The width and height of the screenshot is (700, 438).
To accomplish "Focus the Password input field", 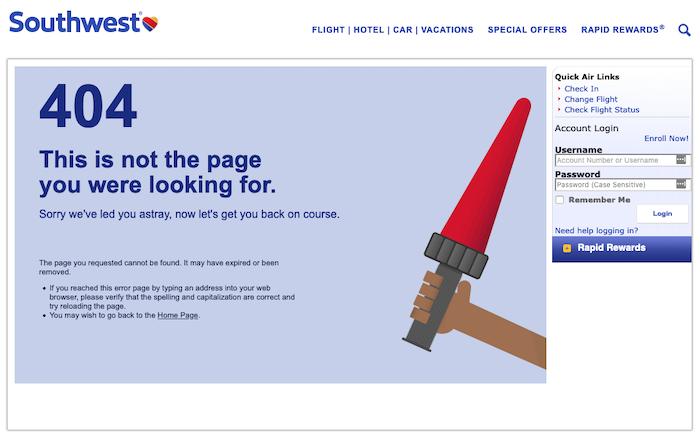I will click(622, 184).
